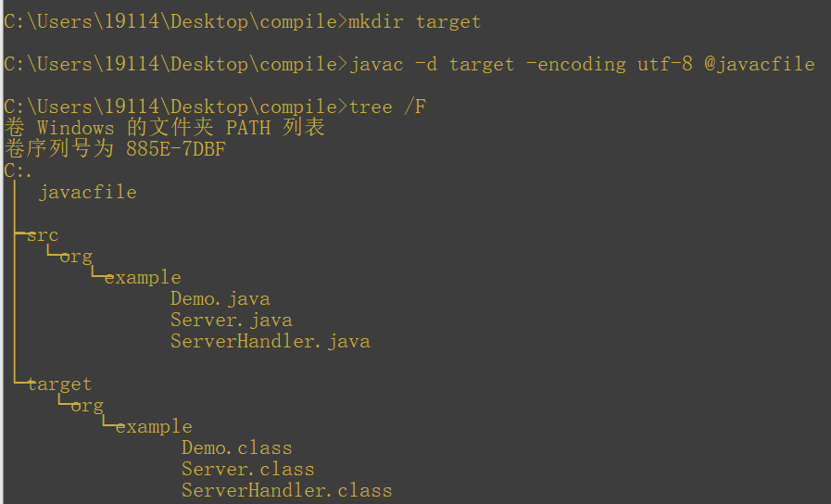The width and height of the screenshot is (831, 504).
Task: Click the 'mkdir target' command text
Action: [414, 21]
